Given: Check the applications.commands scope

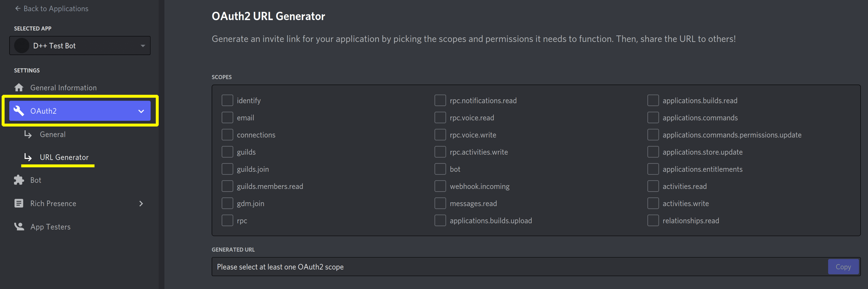Looking at the screenshot, I should (653, 118).
